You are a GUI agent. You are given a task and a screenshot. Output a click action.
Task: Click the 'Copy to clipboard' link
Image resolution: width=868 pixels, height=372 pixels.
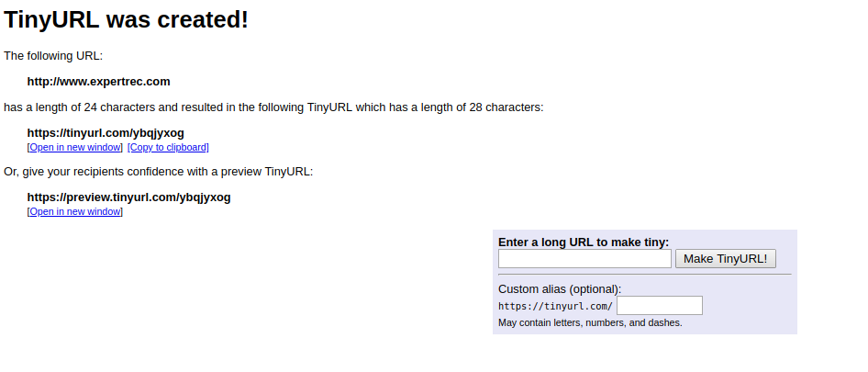(x=169, y=147)
